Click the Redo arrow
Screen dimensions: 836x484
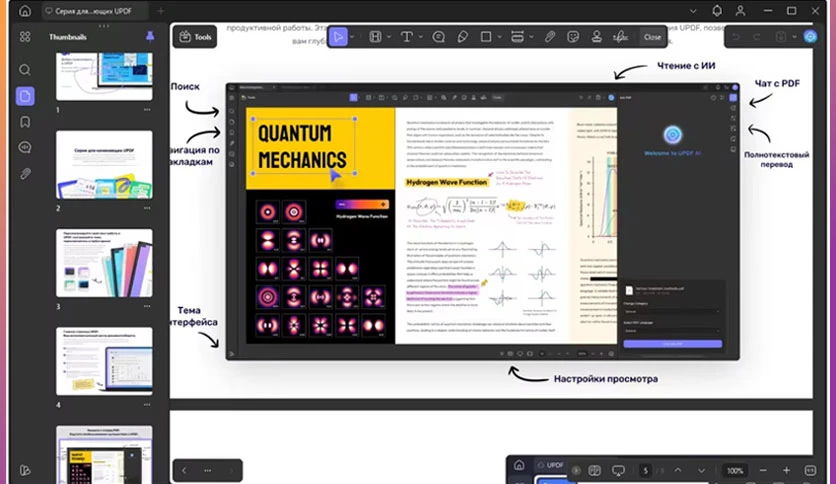point(757,37)
